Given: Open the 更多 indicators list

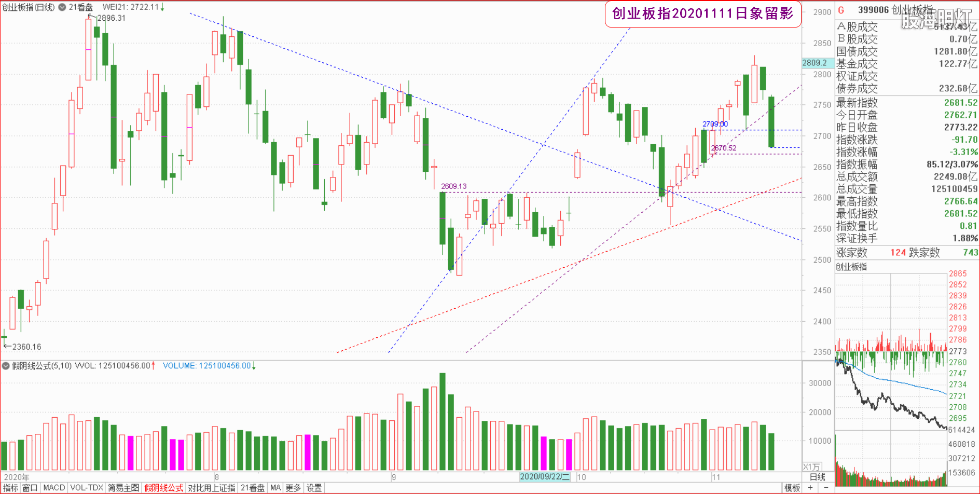Looking at the screenshot, I should 293,488.
